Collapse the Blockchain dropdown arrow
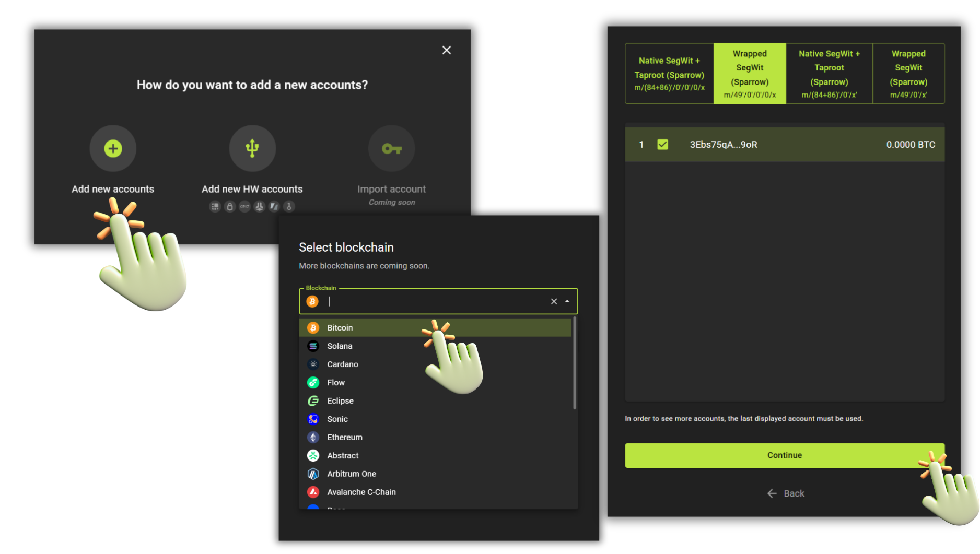This screenshot has width=980, height=554. (x=567, y=301)
